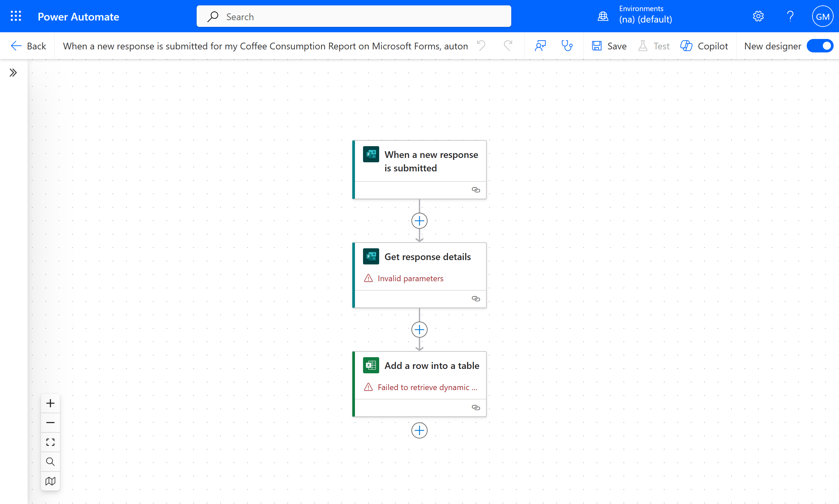Go Back from the flow designer
839x504 pixels.
[x=28, y=46]
